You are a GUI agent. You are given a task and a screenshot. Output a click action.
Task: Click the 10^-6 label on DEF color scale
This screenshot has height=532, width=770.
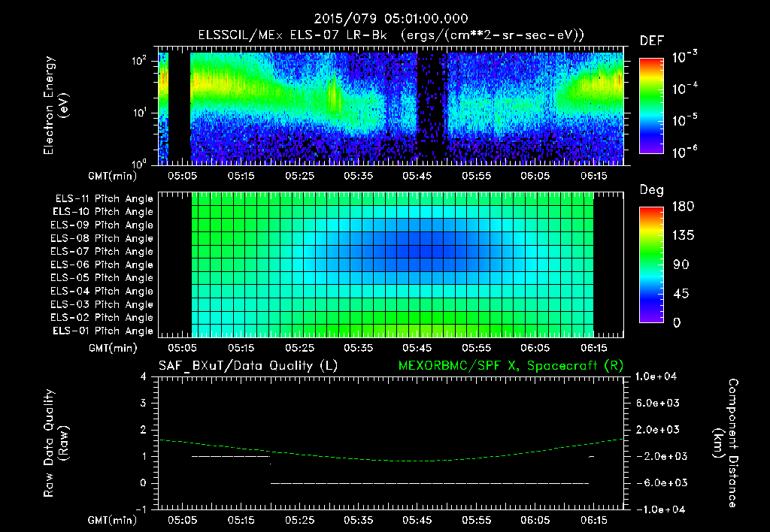click(x=684, y=153)
